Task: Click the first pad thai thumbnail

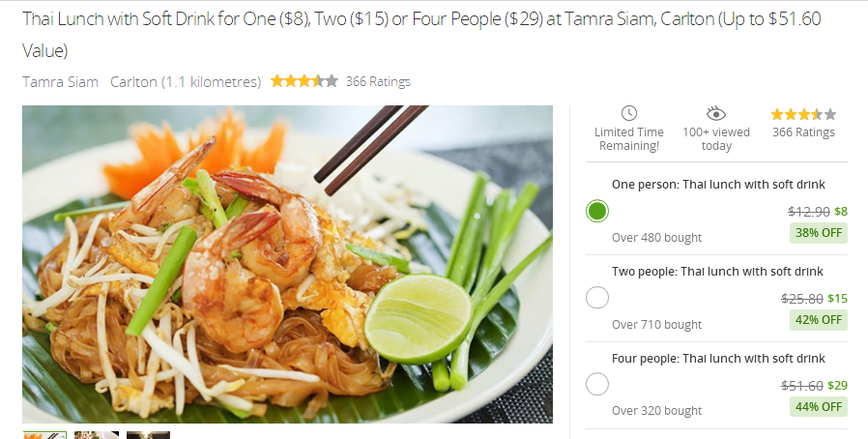Action: pyautogui.click(x=44, y=435)
